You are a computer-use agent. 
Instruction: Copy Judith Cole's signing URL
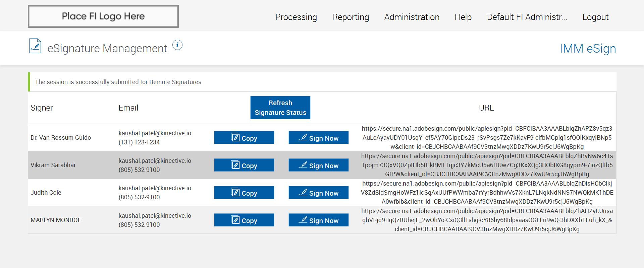click(x=244, y=193)
